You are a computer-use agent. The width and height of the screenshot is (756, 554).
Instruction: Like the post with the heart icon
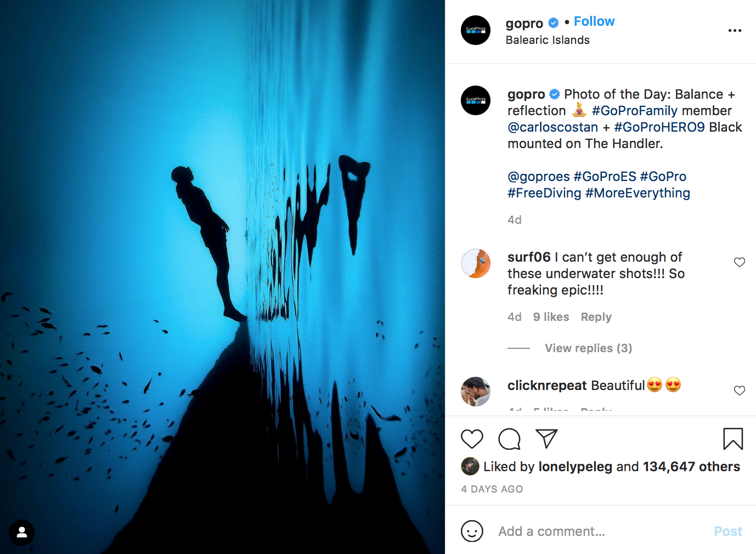coord(472,439)
